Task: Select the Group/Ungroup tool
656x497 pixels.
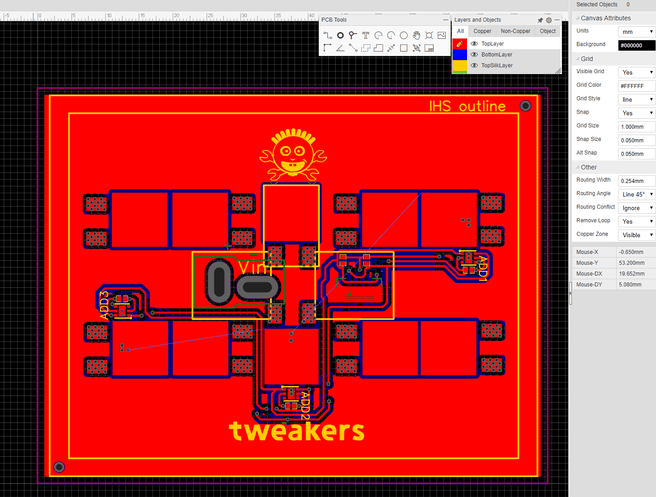Action: [416, 48]
